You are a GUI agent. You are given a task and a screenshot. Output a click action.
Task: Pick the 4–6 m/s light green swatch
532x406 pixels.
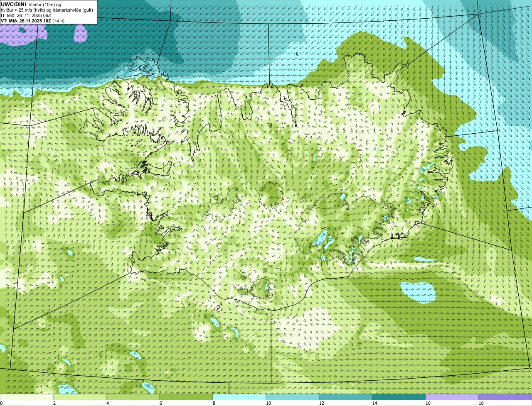tap(133, 397)
